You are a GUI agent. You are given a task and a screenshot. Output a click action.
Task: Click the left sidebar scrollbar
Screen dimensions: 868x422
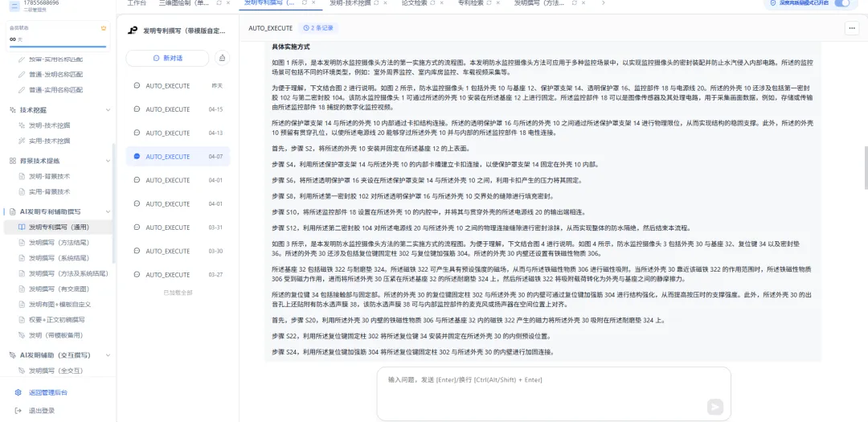(x=114, y=203)
